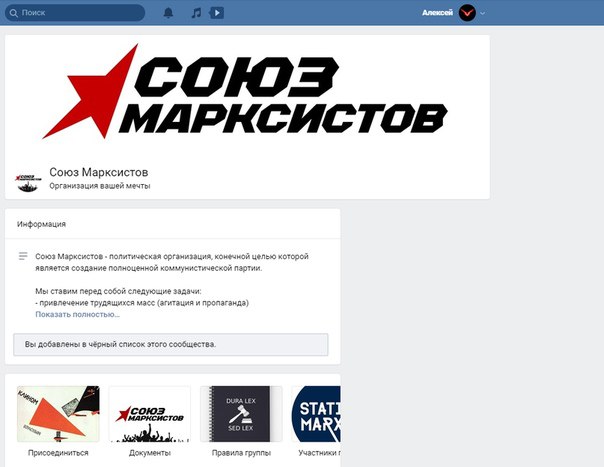Screen dimensions: 604x467
Task: Click the Информация section header
Action: point(41,224)
